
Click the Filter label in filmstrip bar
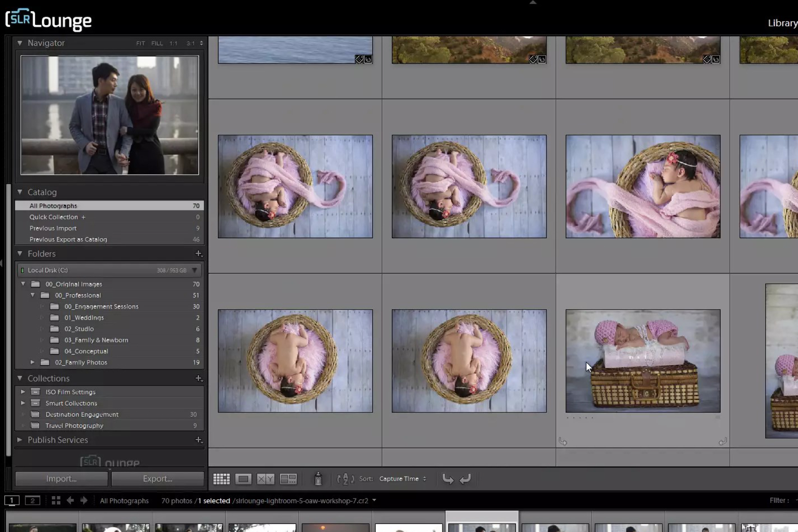(x=779, y=500)
